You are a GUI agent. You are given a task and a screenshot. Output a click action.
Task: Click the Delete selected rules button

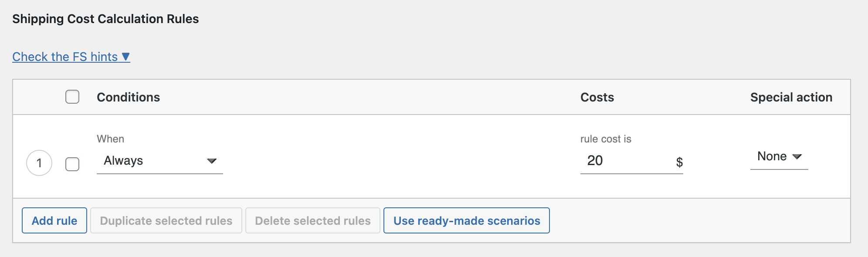click(312, 220)
